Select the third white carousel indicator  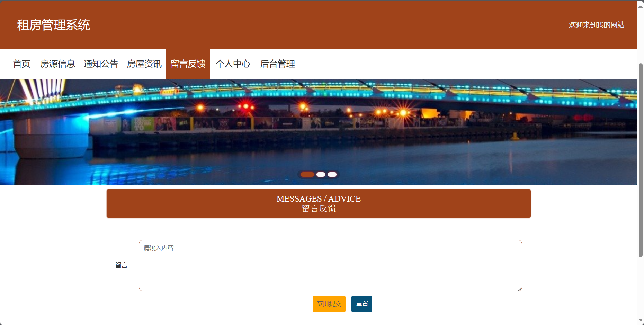point(332,174)
